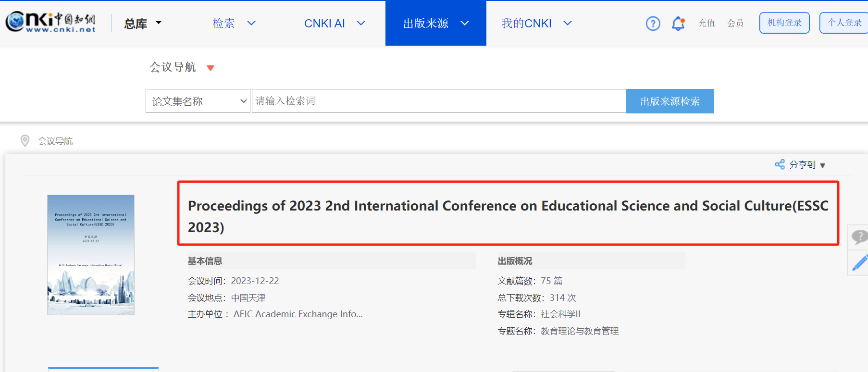Expand the red 会议导航 triangle
The height and width of the screenshot is (372, 868).
point(210,68)
